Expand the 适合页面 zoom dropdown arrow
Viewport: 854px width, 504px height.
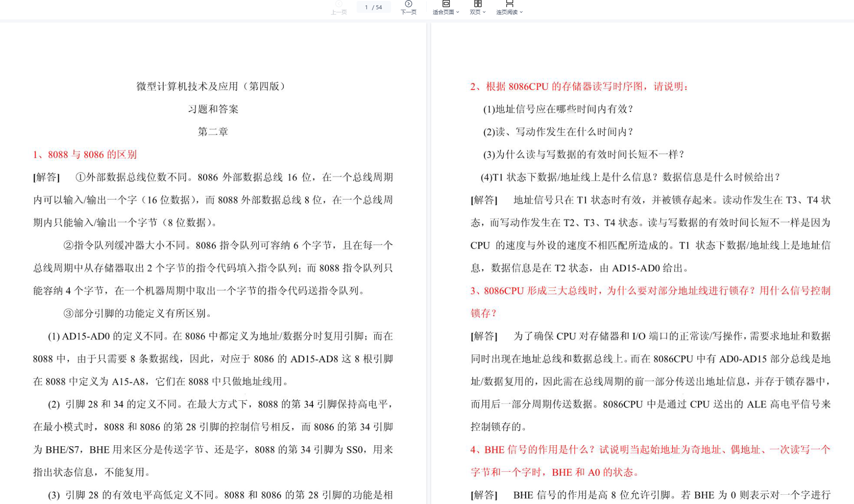(x=458, y=12)
